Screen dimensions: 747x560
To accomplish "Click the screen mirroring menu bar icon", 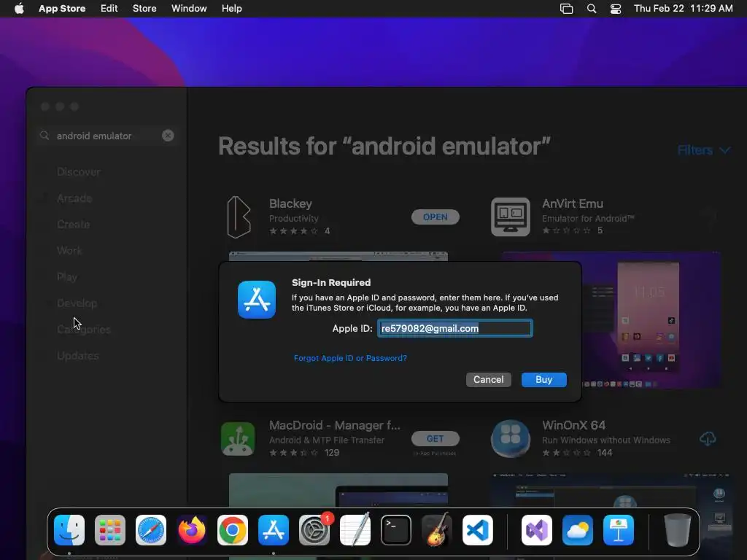I will tap(566, 9).
